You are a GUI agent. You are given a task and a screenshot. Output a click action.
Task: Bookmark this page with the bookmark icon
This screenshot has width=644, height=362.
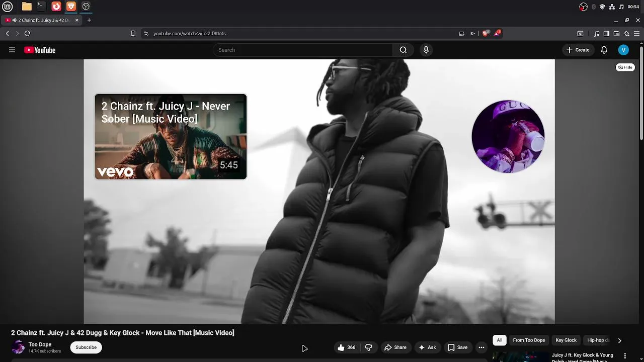pos(133,34)
